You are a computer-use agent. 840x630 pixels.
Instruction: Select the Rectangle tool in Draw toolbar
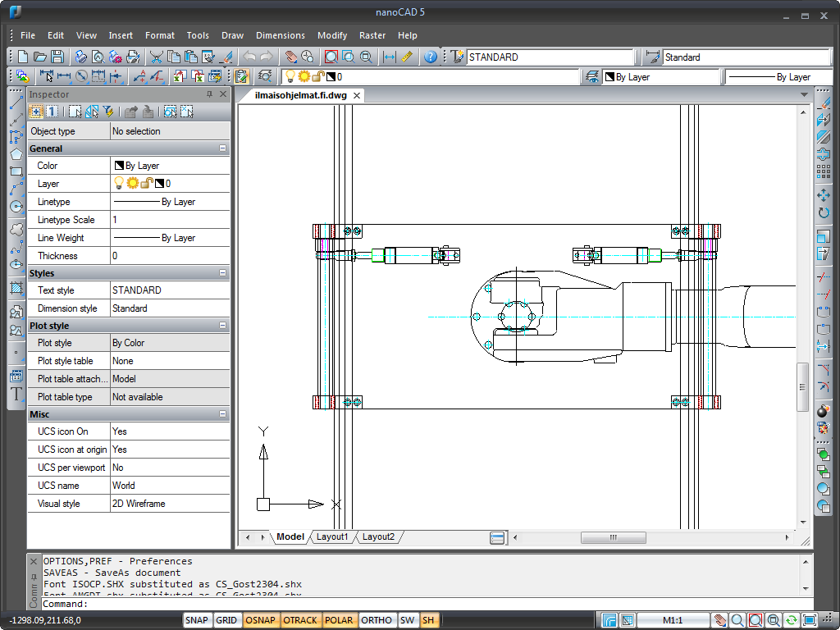pyautogui.click(x=16, y=172)
